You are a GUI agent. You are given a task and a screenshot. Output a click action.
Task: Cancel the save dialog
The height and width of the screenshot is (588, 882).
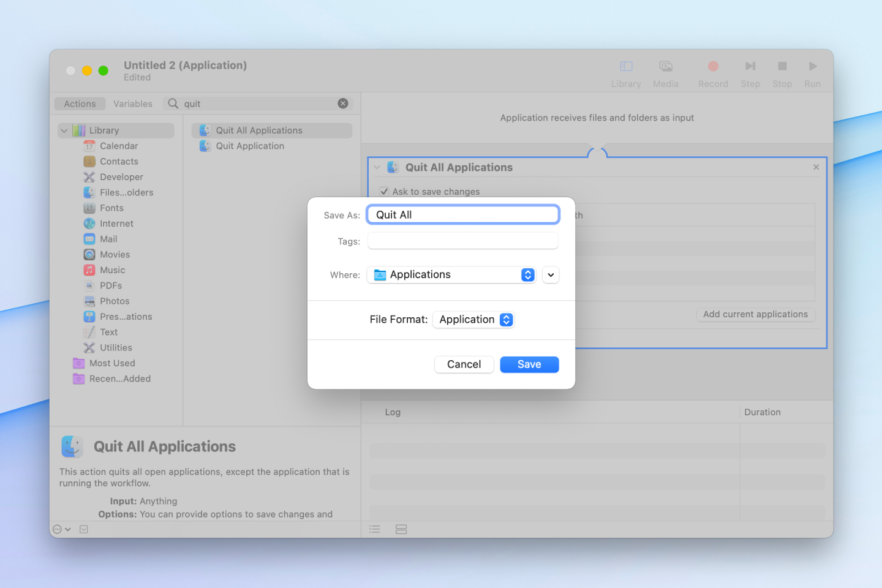(464, 364)
